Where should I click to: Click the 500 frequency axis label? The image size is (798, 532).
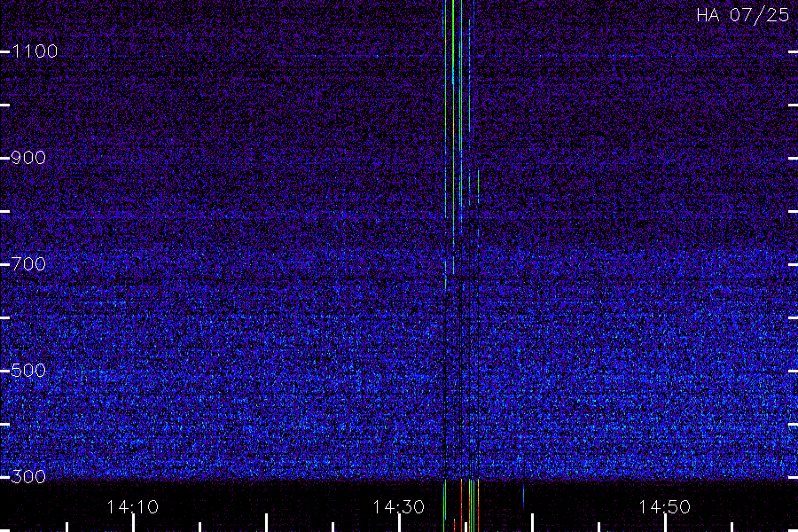[x=28, y=371]
